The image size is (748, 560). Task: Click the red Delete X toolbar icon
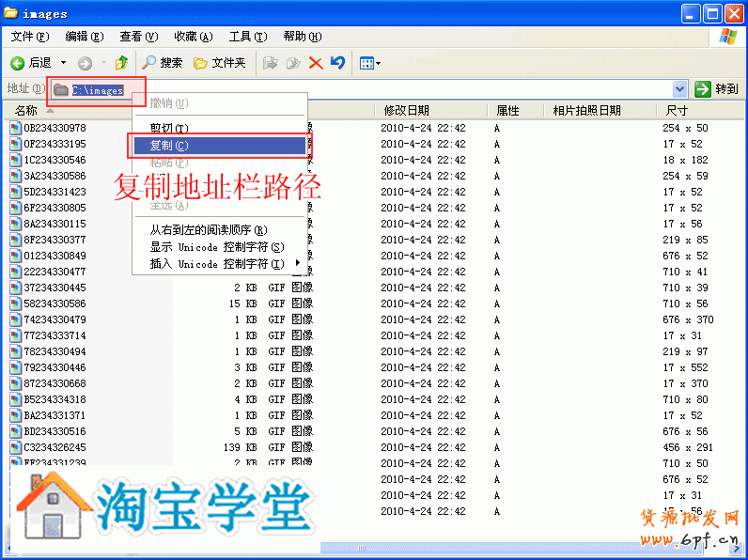[316, 63]
